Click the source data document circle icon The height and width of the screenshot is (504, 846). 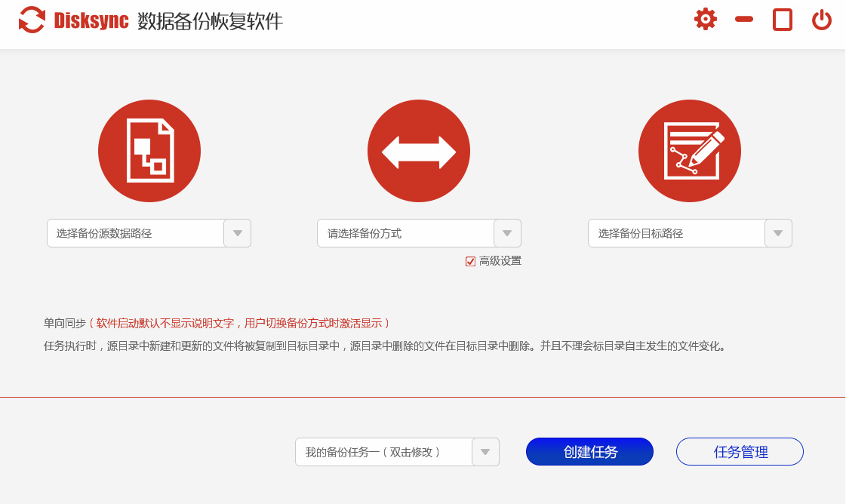coord(149,151)
